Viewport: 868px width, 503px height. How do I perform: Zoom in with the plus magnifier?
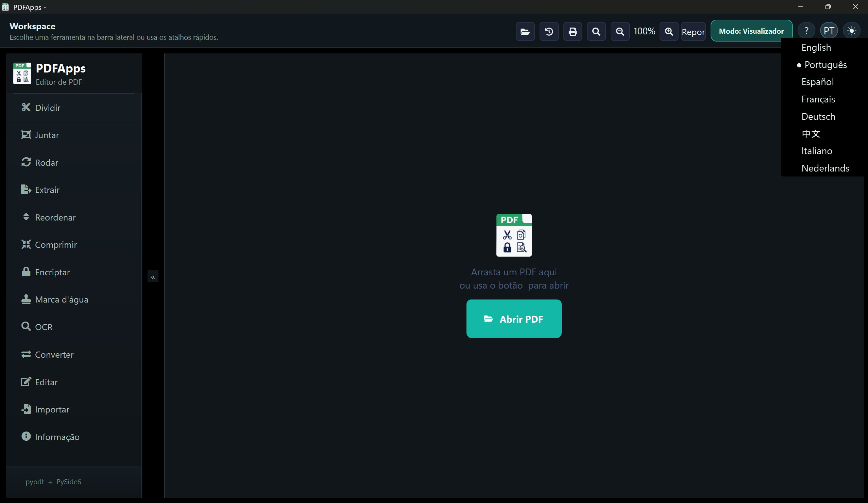668,31
